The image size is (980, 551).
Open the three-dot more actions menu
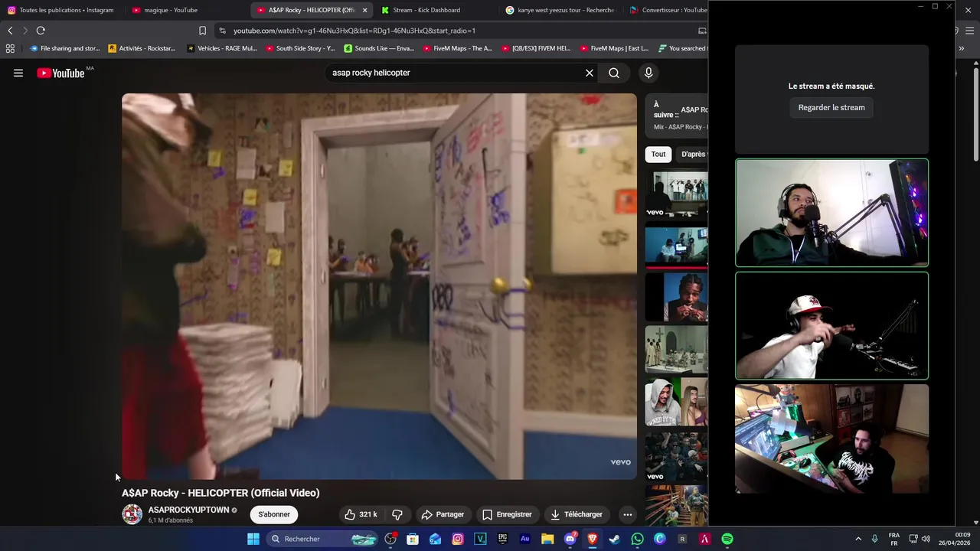[x=628, y=514]
